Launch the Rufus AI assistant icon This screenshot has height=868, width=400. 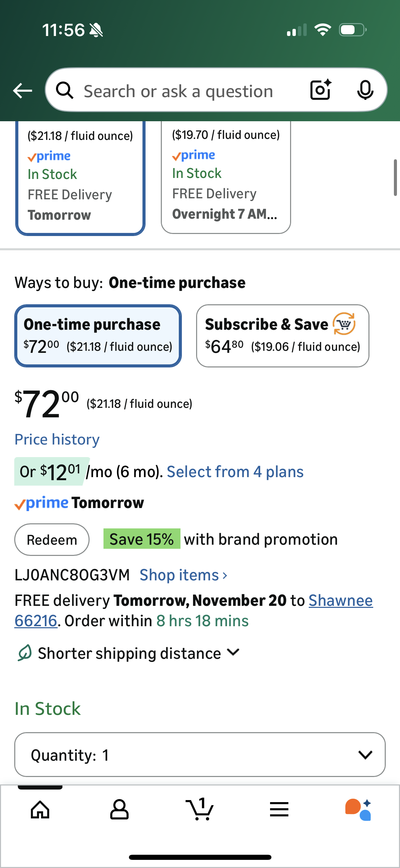click(358, 810)
